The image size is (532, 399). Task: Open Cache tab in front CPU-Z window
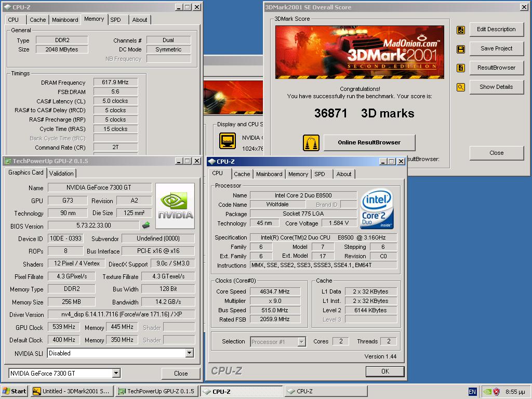242,174
